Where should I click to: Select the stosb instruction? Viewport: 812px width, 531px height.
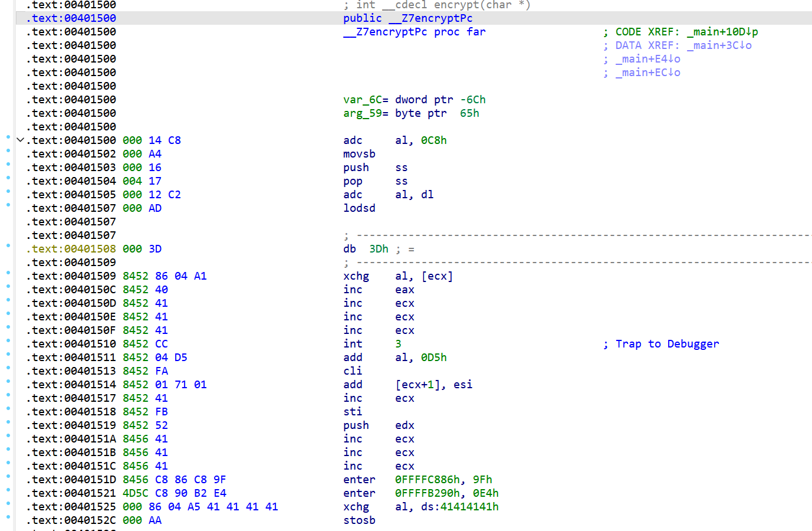pyautogui.click(x=359, y=520)
